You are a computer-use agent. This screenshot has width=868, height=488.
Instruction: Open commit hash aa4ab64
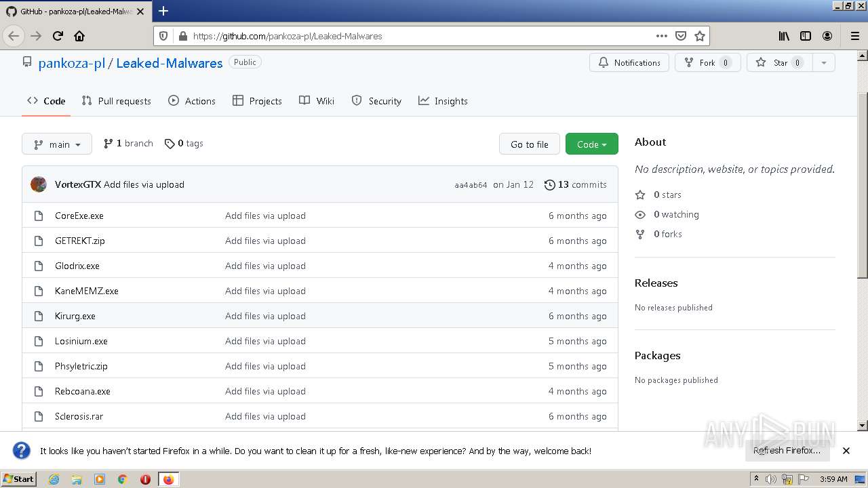click(471, 185)
